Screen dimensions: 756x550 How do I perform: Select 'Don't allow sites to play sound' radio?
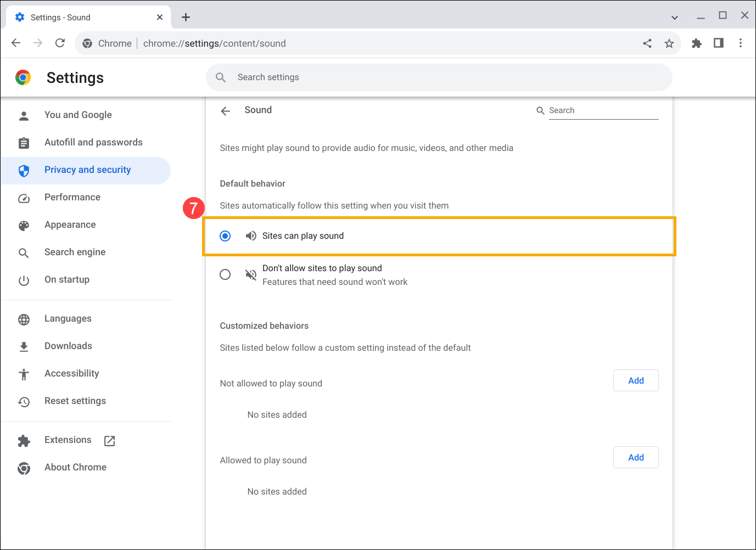point(225,274)
